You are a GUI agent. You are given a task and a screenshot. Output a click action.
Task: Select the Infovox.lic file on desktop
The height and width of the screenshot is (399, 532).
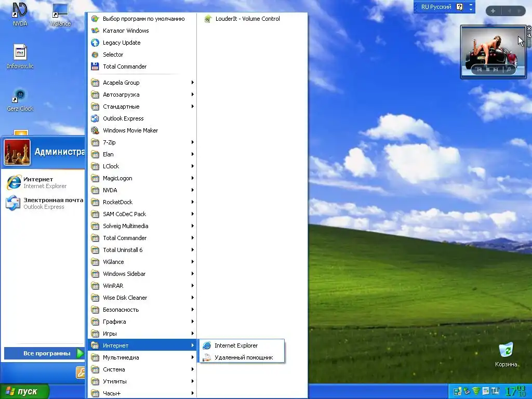coord(20,56)
